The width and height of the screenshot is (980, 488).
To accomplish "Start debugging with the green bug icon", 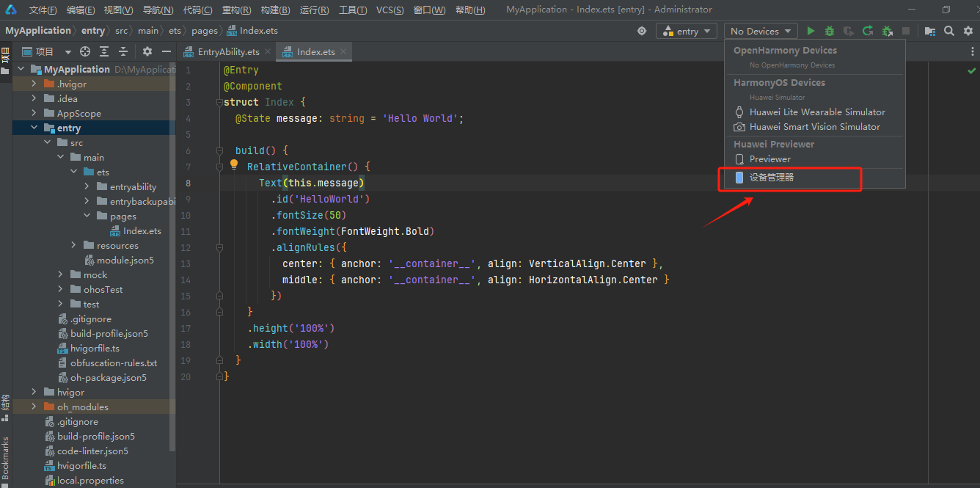I will [x=830, y=31].
